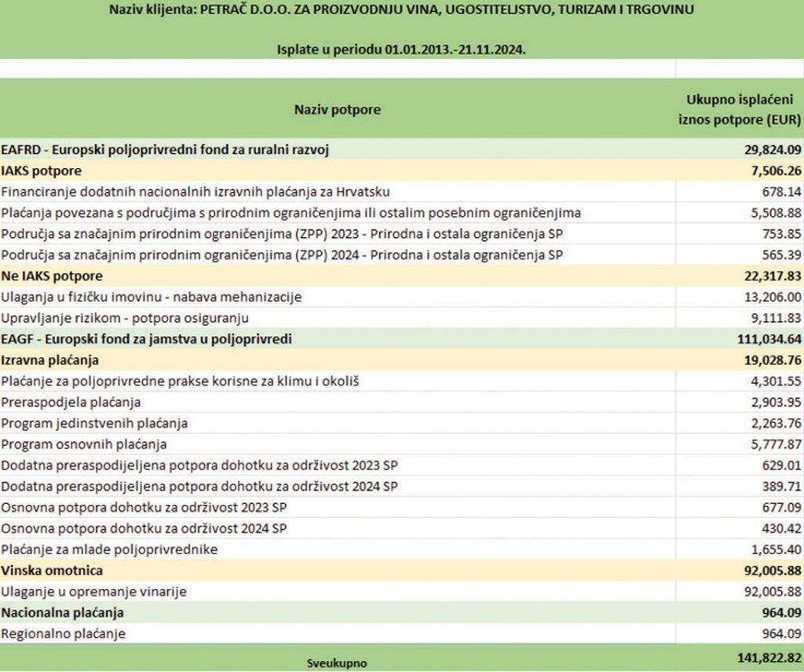
Task: Click 'Financiranje dodatnih nacionalnih izravnih plaćanja za Hrvatsku'
Action: pyautogui.click(x=196, y=192)
